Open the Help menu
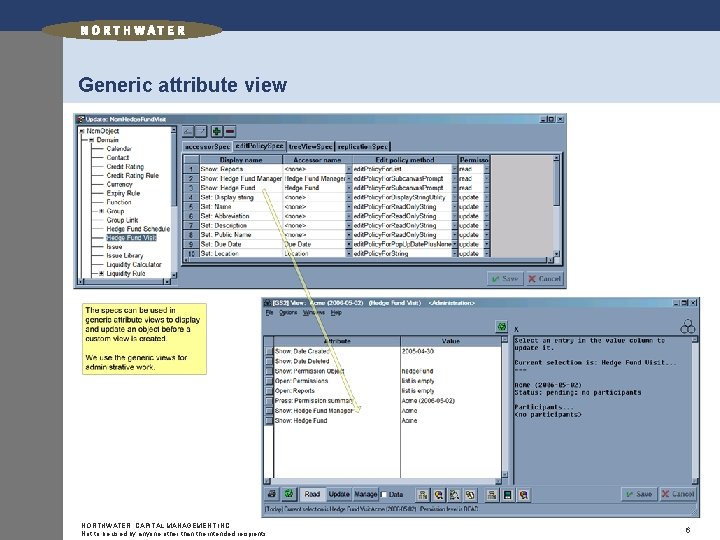Viewport: 720px width, 540px height. point(336,312)
